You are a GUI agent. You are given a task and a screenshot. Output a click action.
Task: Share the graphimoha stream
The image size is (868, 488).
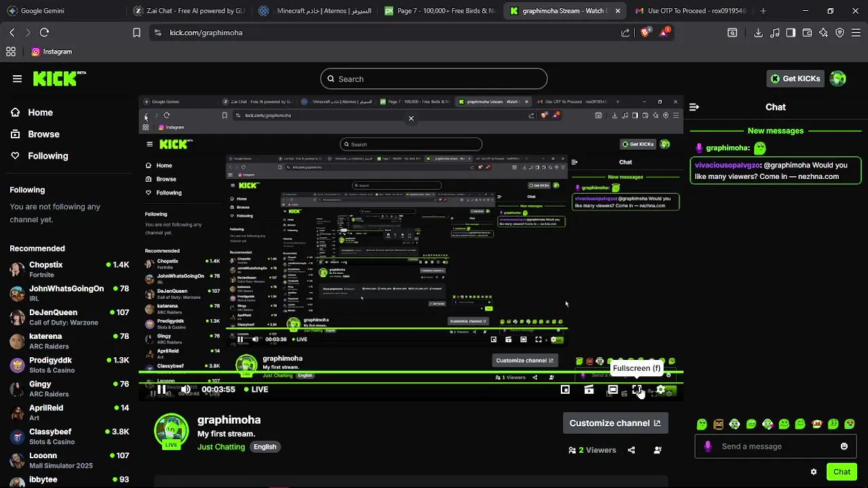tap(631, 450)
